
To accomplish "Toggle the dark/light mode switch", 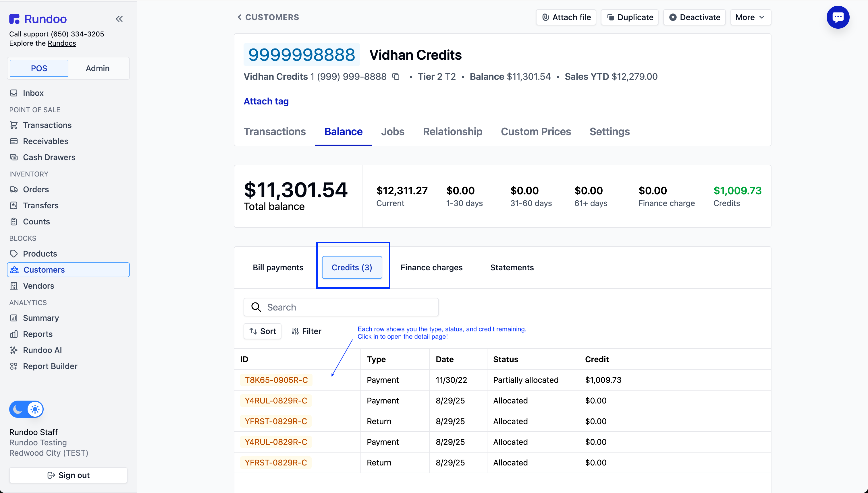I will 26,409.
